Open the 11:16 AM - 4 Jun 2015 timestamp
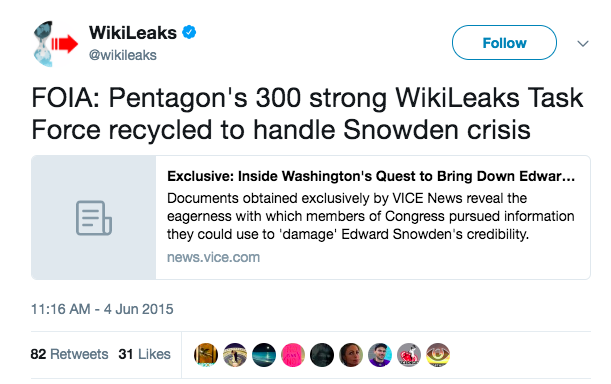 point(102,309)
